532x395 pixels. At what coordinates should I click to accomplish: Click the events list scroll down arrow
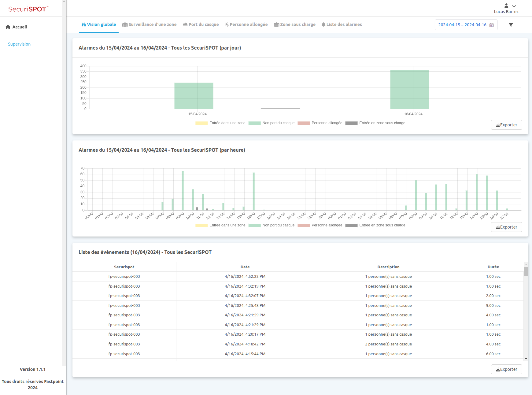pos(526,359)
